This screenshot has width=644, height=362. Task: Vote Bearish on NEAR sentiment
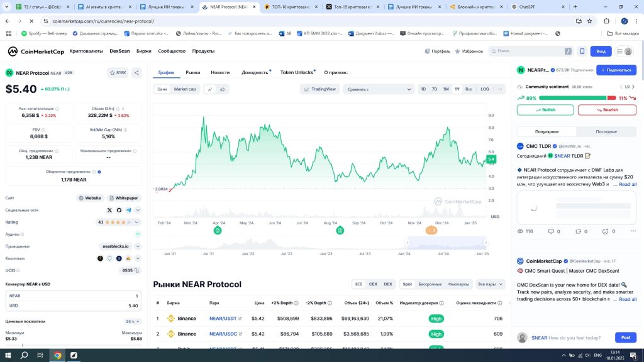(607, 110)
